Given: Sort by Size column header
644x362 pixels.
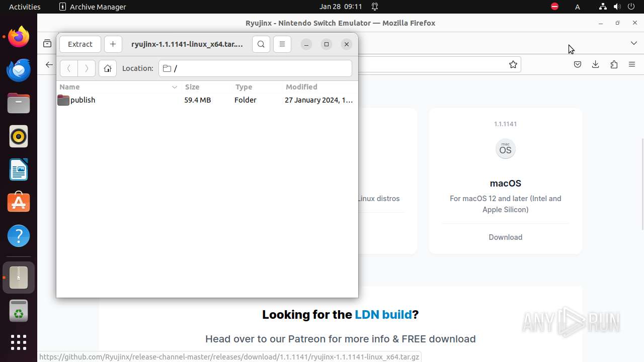Looking at the screenshot, I should coord(206,87).
